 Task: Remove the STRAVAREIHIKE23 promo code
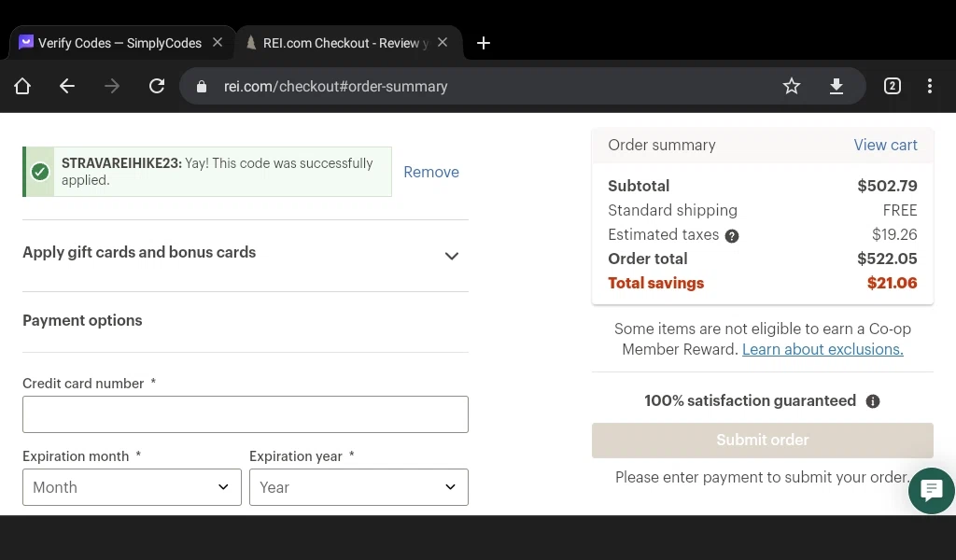click(x=431, y=172)
